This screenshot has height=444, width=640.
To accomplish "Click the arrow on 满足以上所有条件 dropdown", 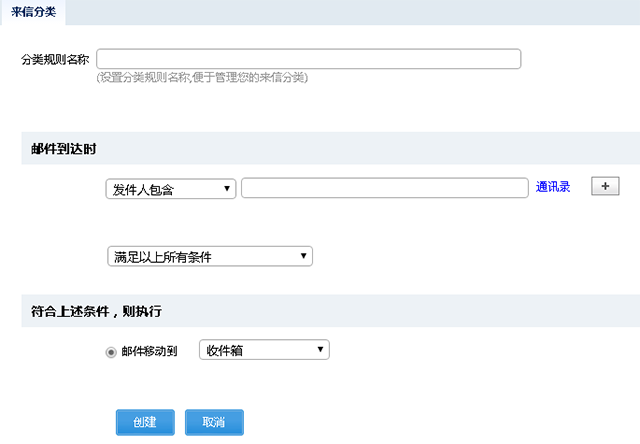I will tap(304, 257).
